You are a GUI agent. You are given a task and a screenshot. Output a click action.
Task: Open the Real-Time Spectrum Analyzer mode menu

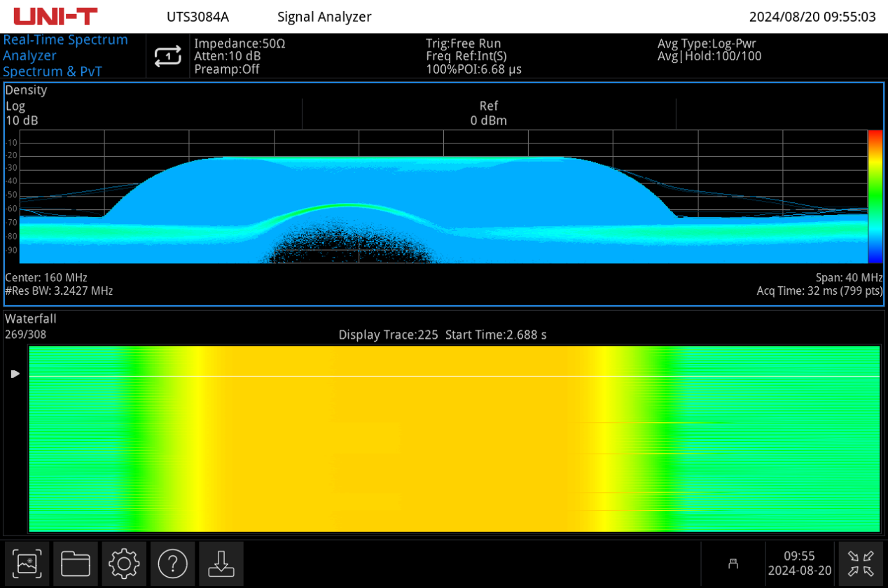(66, 56)
